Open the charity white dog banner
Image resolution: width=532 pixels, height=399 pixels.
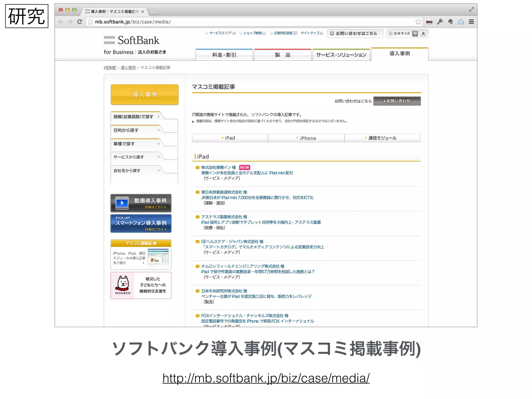click(141, 285)
